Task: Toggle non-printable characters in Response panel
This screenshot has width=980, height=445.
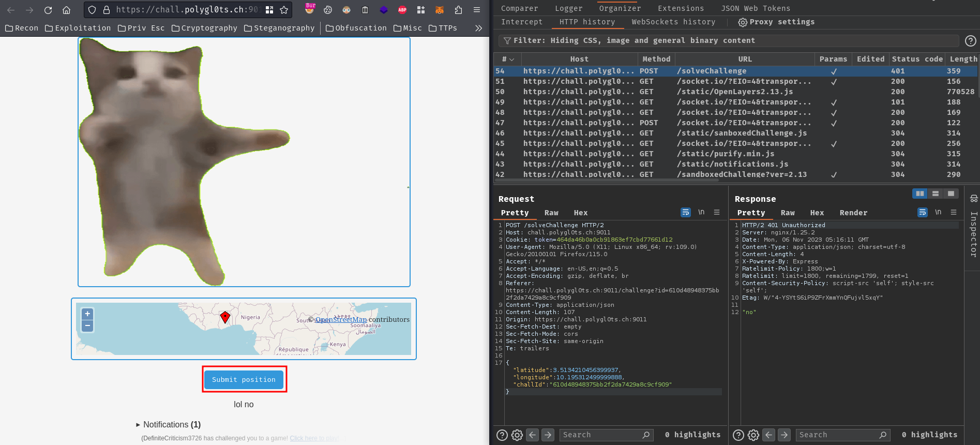Action: tap(938, 212)
